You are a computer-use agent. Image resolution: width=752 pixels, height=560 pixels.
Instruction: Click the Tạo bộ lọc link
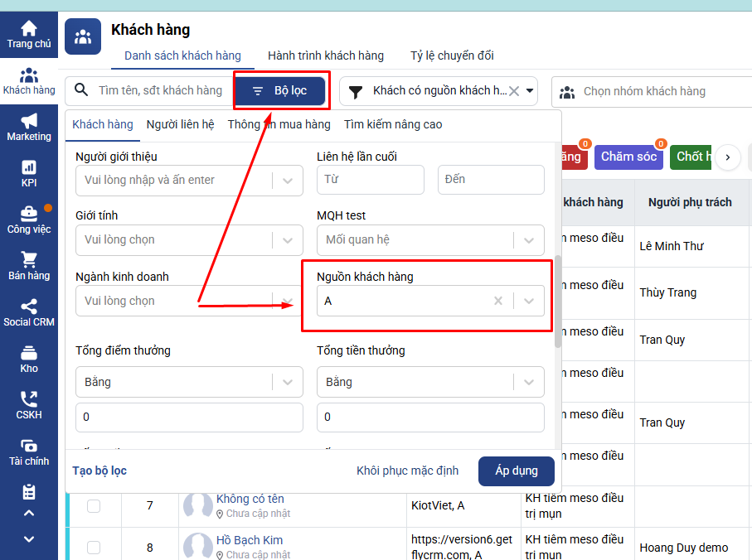(x=99, y=471)
